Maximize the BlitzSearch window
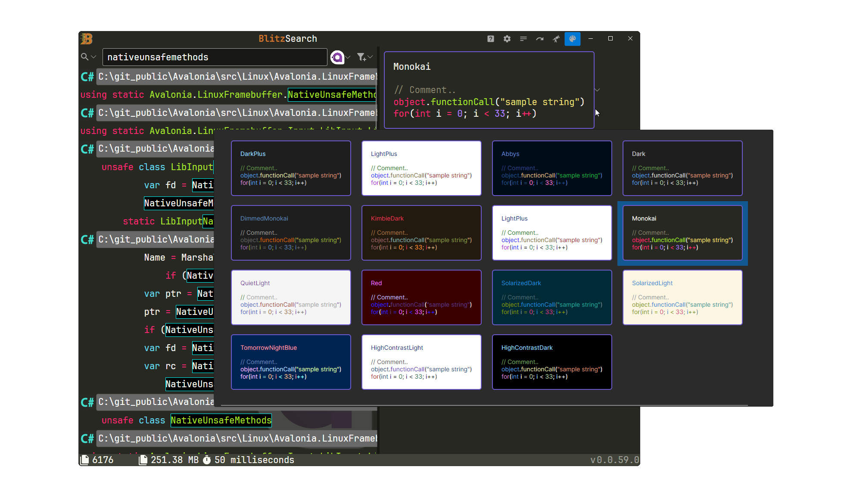841x504 pixels. pos(611,39)
